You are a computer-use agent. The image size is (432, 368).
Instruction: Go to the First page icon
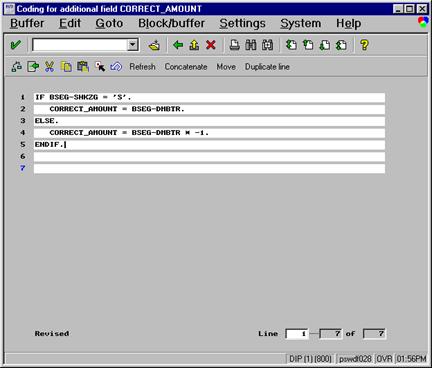click(291, 45)
